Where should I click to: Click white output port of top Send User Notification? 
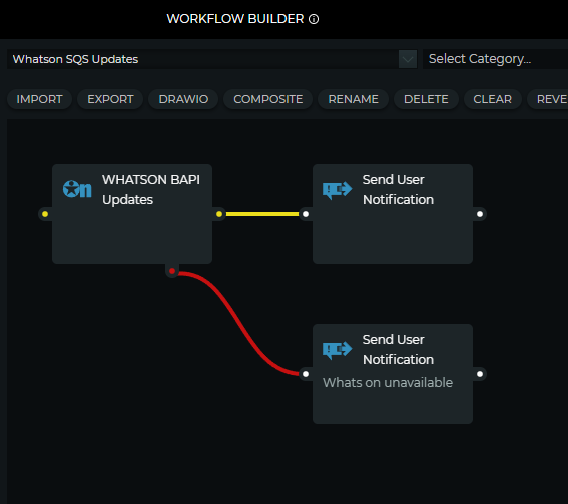tap(480, 214)
